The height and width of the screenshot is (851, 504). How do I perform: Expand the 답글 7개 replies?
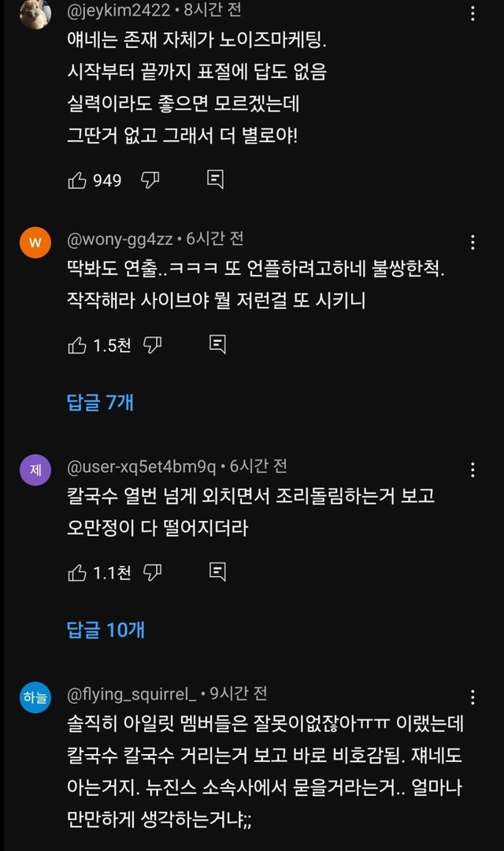[100, 402]
